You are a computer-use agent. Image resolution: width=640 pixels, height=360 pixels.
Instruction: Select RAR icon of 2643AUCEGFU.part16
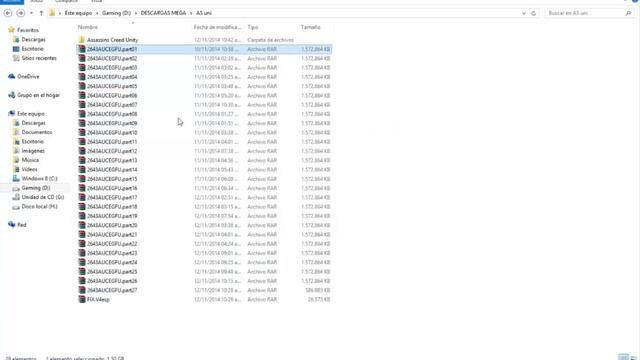click(x=82, y=188)
